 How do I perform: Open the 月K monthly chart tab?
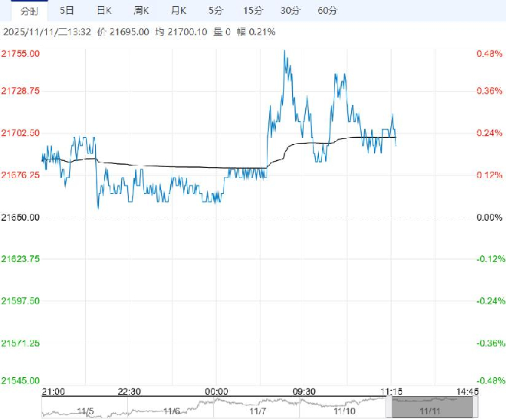click(x=179, y=10)
